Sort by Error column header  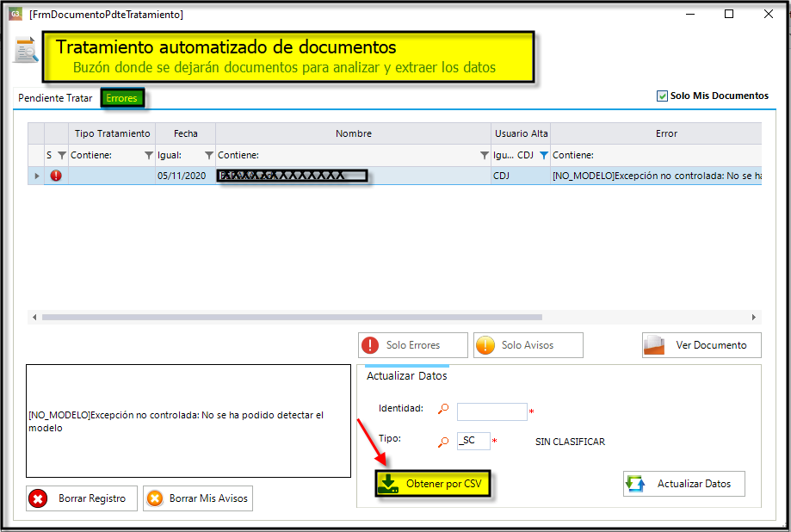tap(657, 133)
